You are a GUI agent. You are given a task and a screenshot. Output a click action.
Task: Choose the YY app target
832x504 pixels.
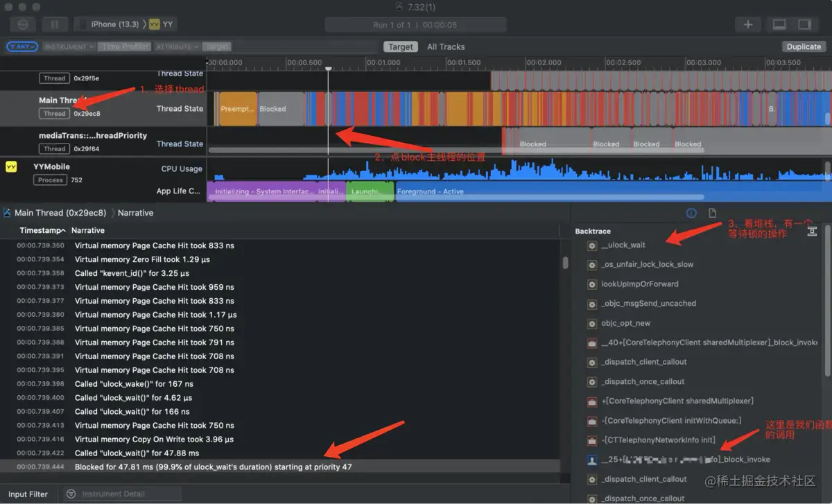point(162,24)
